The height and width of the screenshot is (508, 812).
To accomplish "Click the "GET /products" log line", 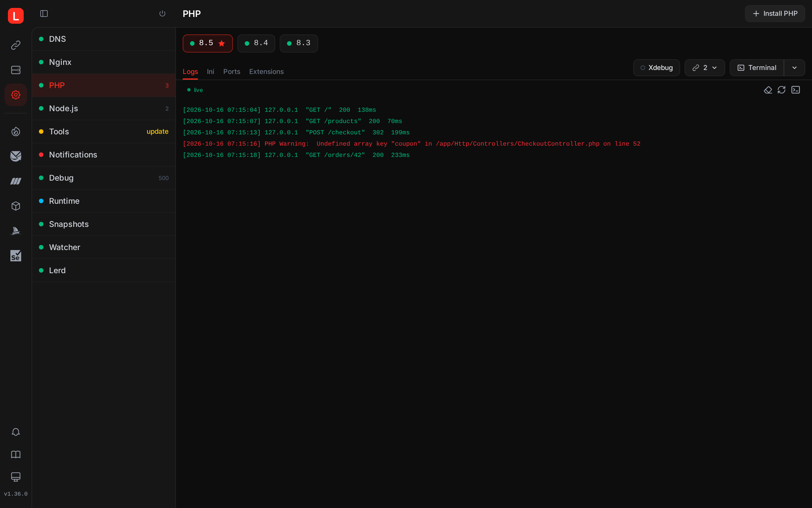I will 292,121.
